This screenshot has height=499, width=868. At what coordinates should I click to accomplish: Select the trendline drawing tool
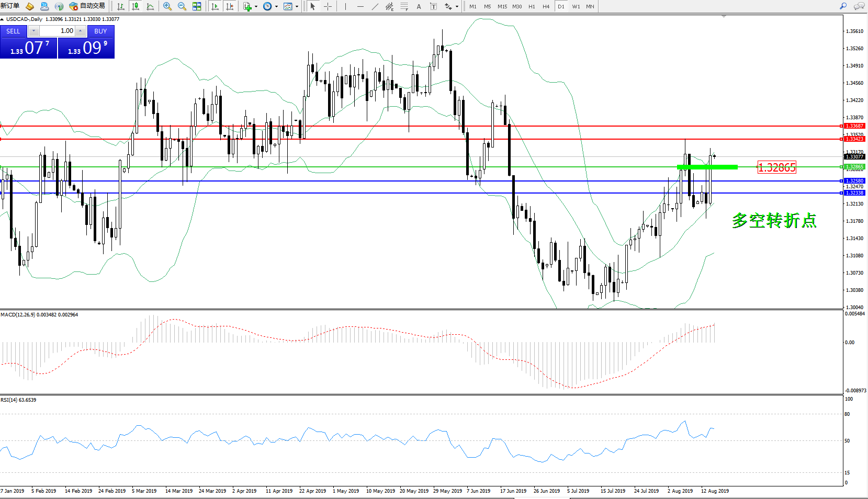coord(375,6)
